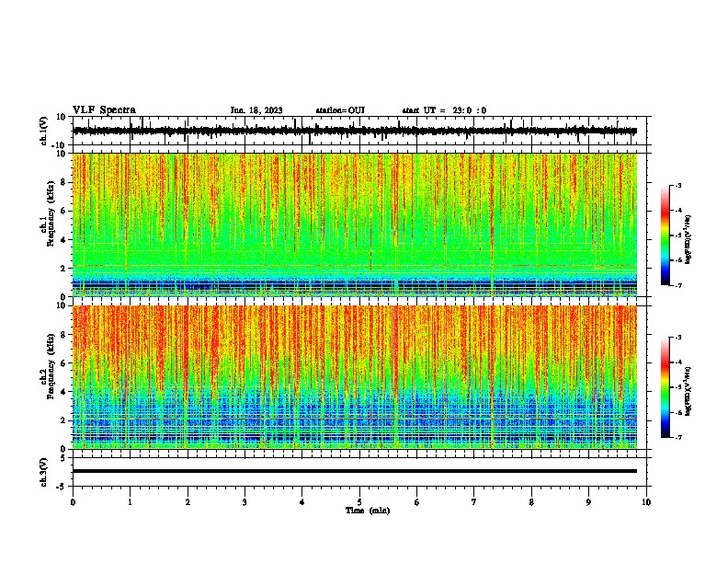Viewport: 728px width, 563px height.
Task: Click the 'ch.1(V)' waveform axis label
Action: pos(43,131)
